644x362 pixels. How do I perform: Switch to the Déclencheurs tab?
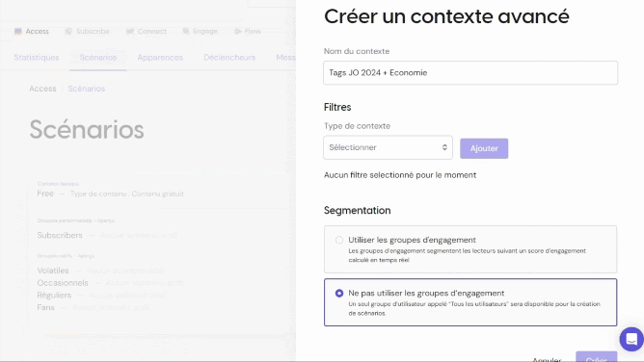point(229,58)
